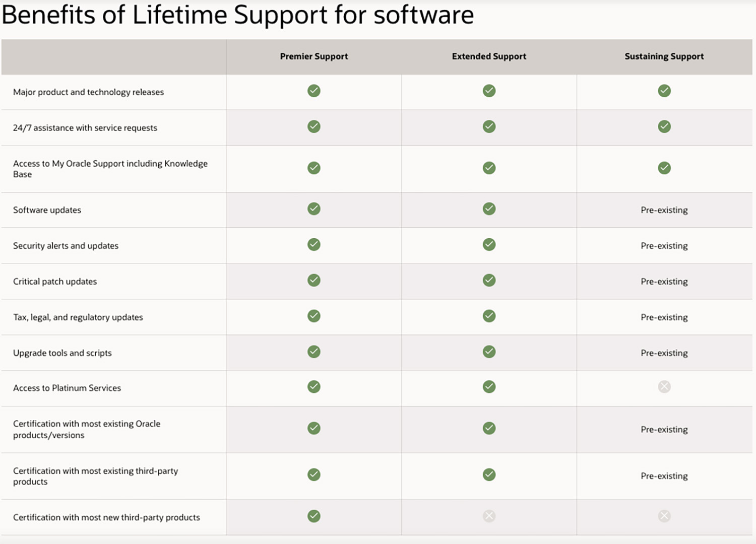Click the Premier Support column header

click(x=314, y=56)
